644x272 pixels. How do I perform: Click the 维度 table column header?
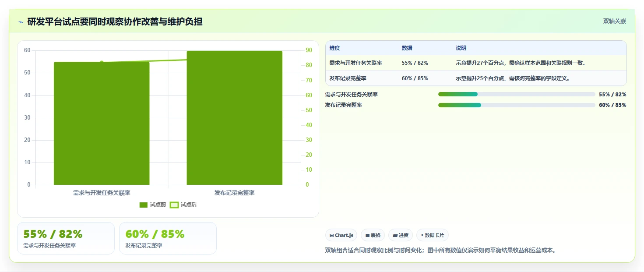pyautogui.click(x=334, y=48)
